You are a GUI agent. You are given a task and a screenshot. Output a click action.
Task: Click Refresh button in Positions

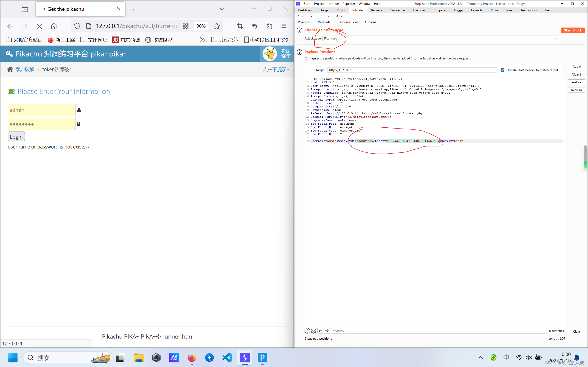pos(576,90)
